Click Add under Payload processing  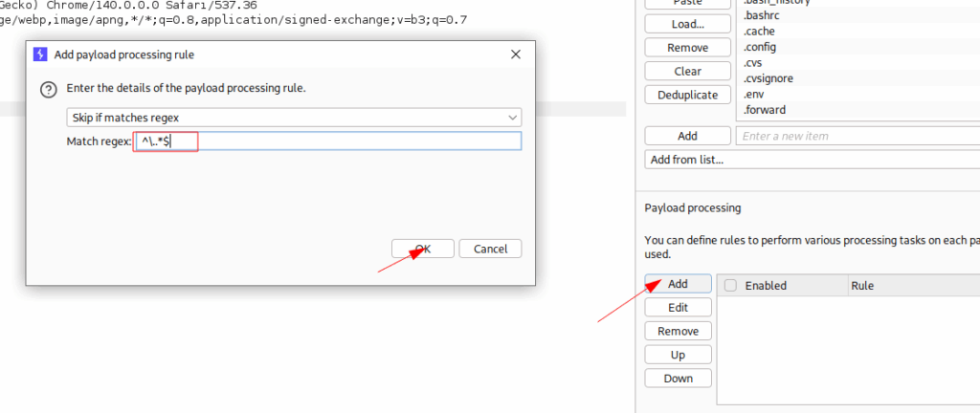pyautogui.click(x=678, y=284)
